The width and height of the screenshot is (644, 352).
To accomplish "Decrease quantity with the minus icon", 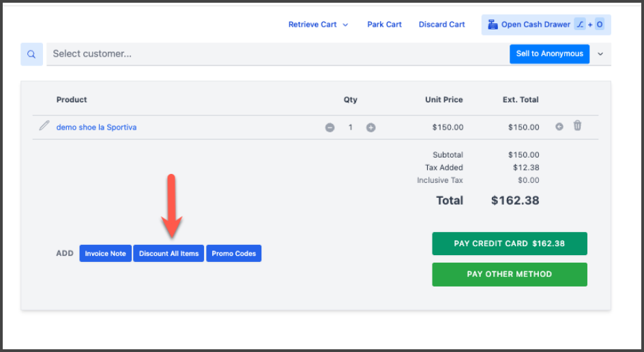I will click(330, 128).
